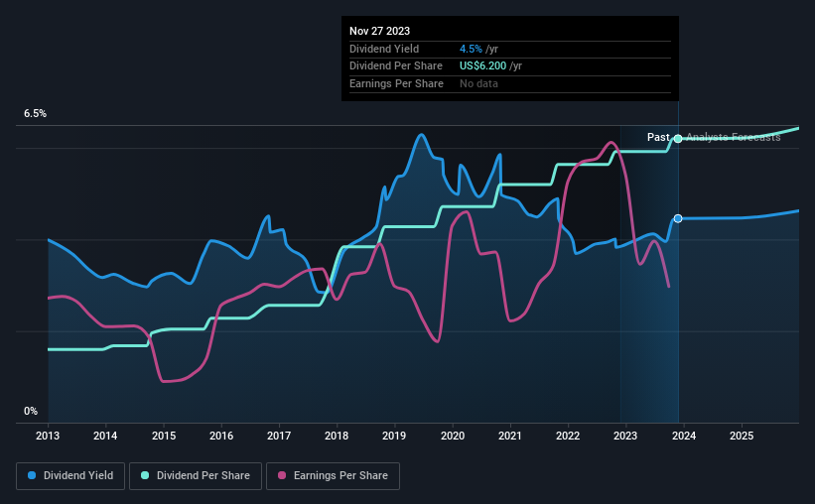Click the 2019 x-axis label
The image size is (815, 504).
point(394,436)
